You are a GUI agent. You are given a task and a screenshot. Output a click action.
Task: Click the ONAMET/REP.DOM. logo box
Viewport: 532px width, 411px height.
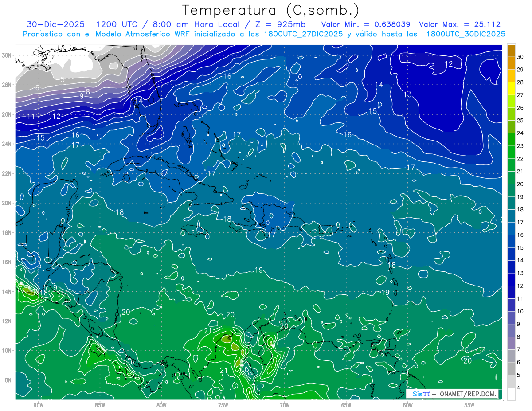click(452, 394)
